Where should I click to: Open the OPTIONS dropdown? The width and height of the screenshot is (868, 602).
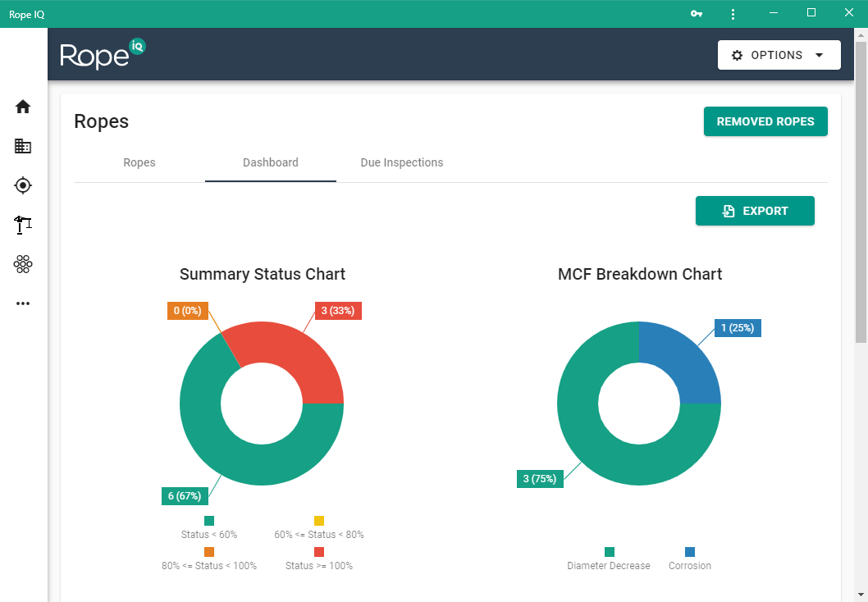click(779, 55)
